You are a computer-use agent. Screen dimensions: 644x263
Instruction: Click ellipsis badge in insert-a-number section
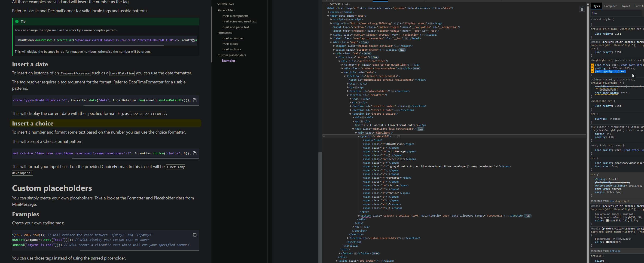409,106
